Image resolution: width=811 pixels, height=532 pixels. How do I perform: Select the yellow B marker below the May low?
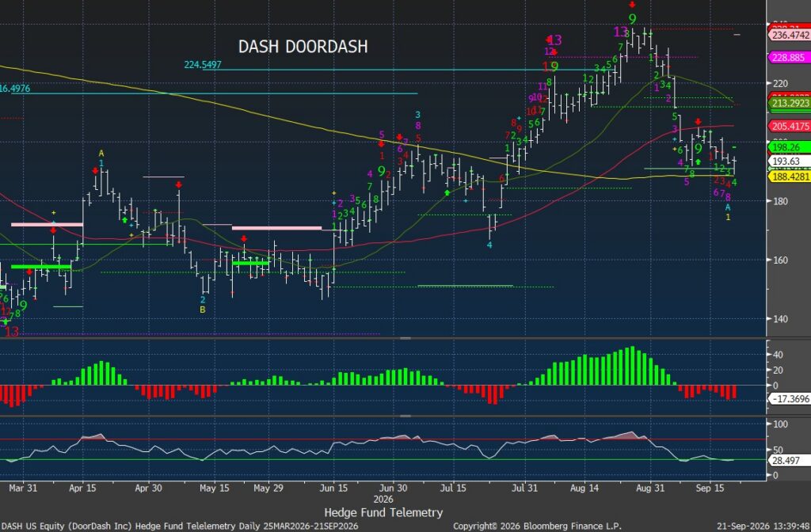click(203, 310)
